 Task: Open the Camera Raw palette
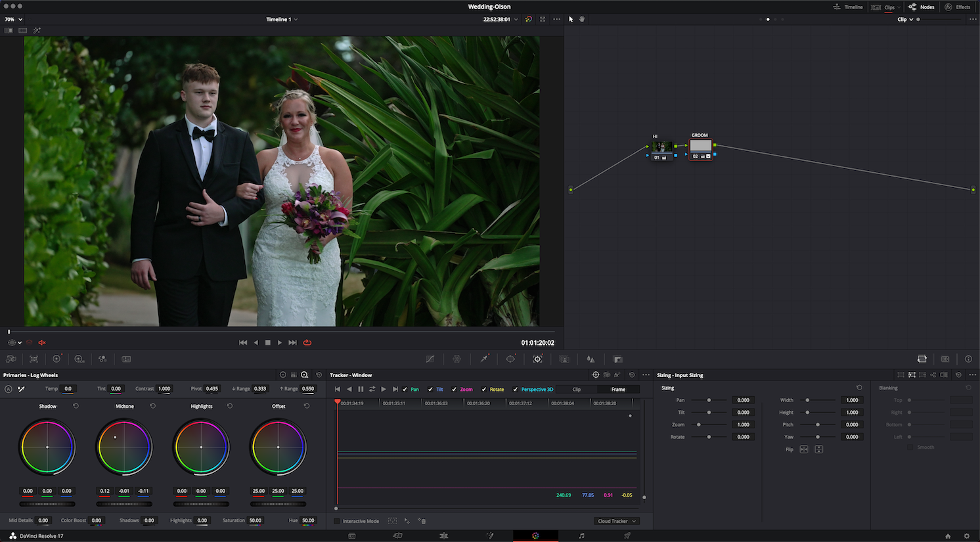tap(11, 359)
